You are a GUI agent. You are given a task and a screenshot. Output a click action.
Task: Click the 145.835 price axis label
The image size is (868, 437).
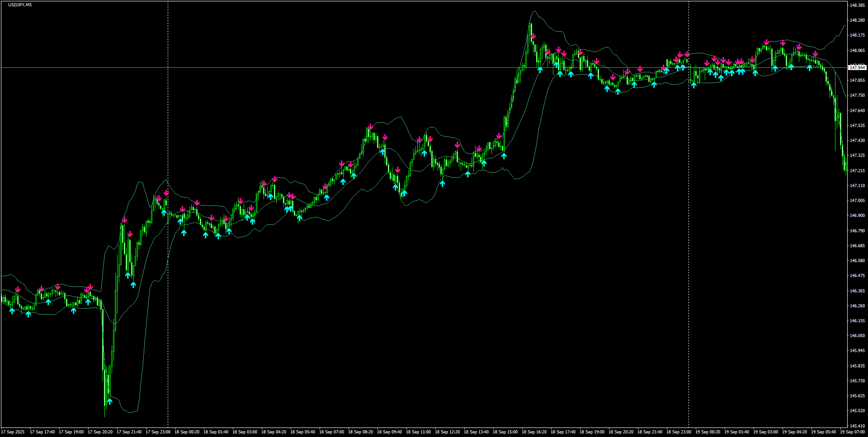click(857, 366)
